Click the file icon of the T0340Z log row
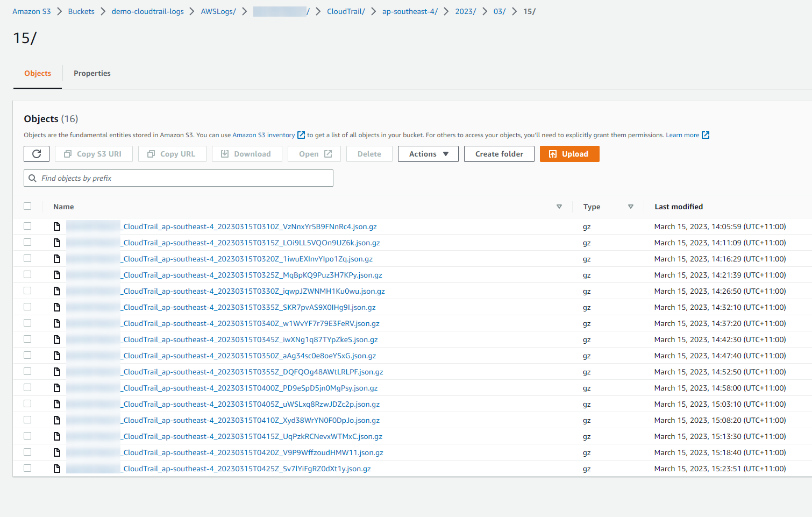812x517 pixels. (x=57, y=323)
